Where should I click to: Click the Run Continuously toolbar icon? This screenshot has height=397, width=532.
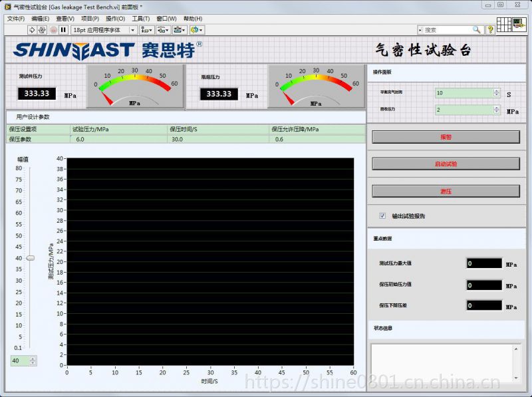click(42, 30)
